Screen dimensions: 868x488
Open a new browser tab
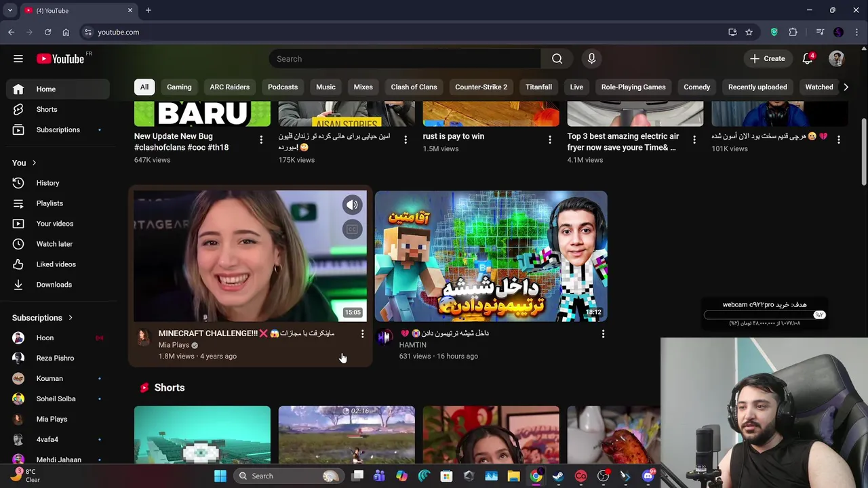(x=148, y=10)
